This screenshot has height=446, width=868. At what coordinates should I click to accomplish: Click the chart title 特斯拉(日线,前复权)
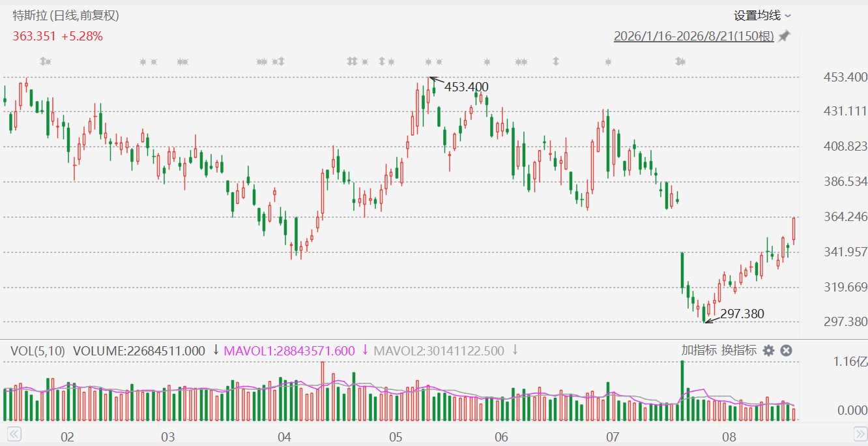pos(66,15)
